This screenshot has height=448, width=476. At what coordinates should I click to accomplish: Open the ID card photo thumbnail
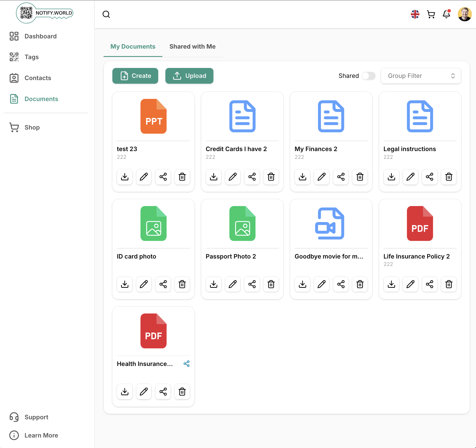(x=154, y=224)
